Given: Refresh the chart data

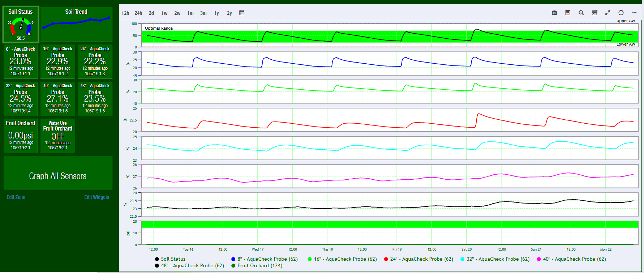Looking at the screenshot, I should (x=621, y=13).
